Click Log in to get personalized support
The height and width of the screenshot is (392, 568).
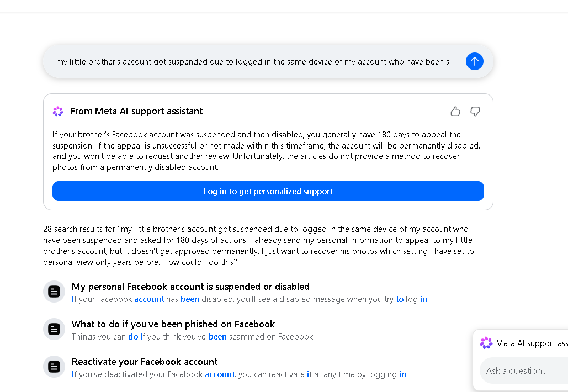tap(268, 191)
